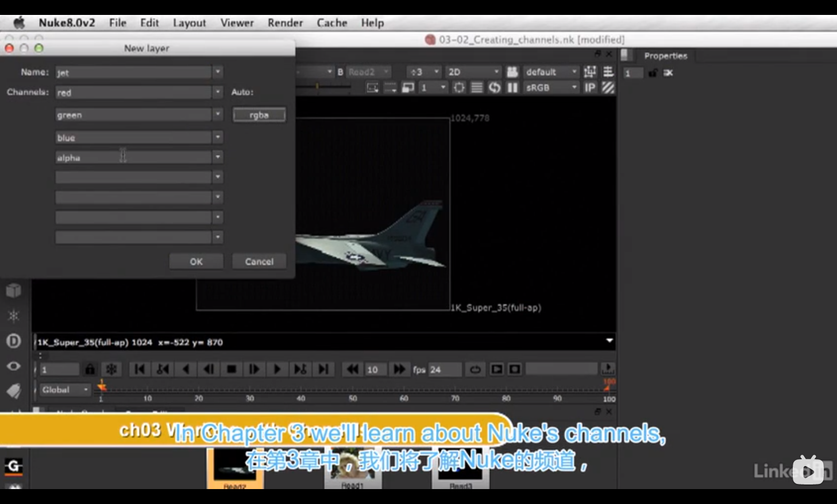
Task: Click the viewer info bar lines icon
Action: click(608, 72)
